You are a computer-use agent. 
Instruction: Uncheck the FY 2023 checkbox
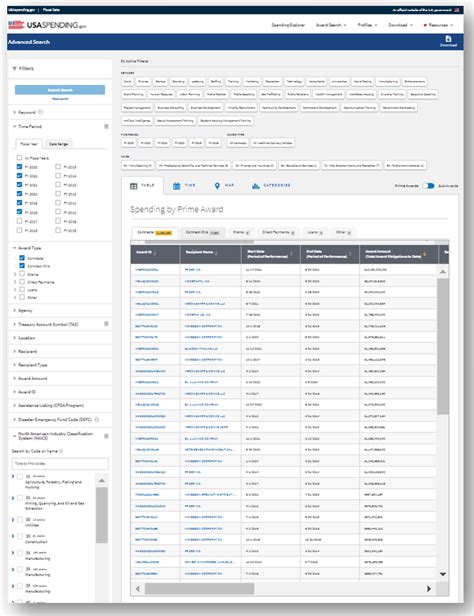click(19, 167)
